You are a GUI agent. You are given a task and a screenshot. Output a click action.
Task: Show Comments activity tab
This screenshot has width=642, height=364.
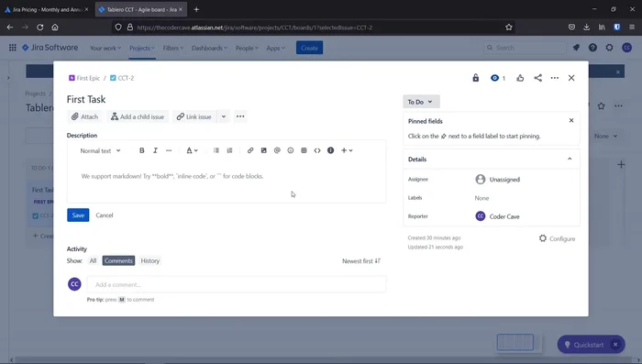point(118,260)
